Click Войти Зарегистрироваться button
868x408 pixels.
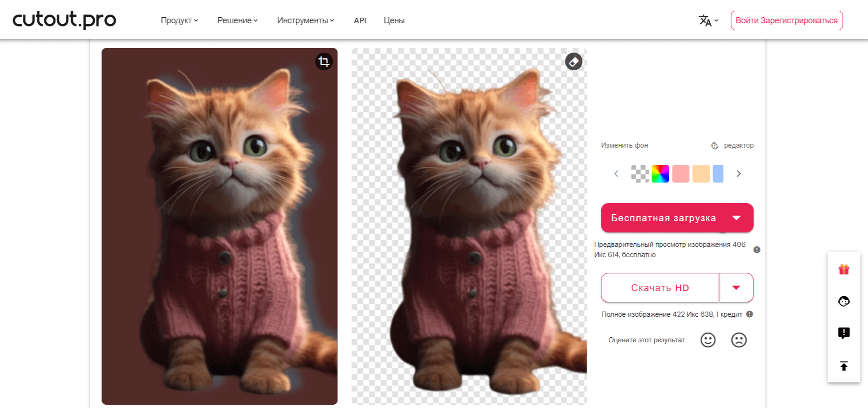[x=786, y=20]
